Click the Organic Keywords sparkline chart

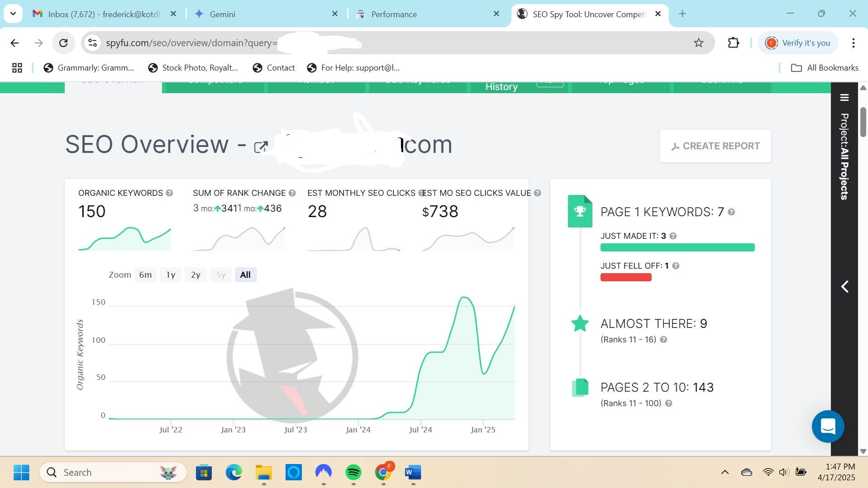pyautogui.click(x=124, y=239)
